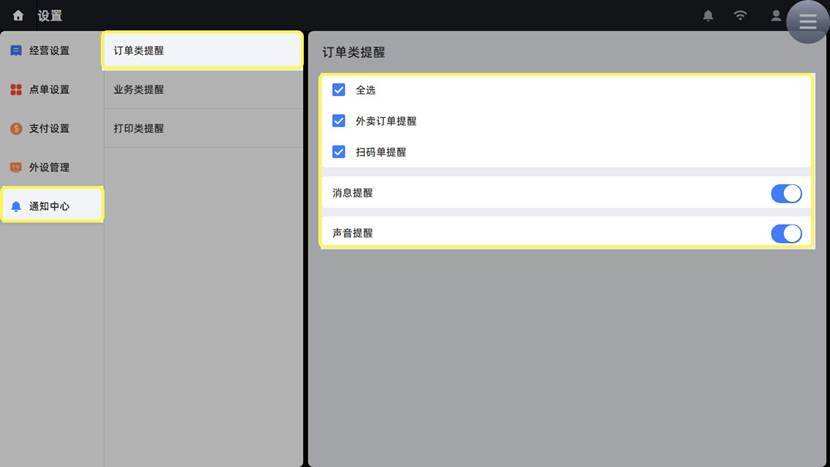Click the 外卖订单提醒 label text
830x467 pixels.
coord(386,121)
